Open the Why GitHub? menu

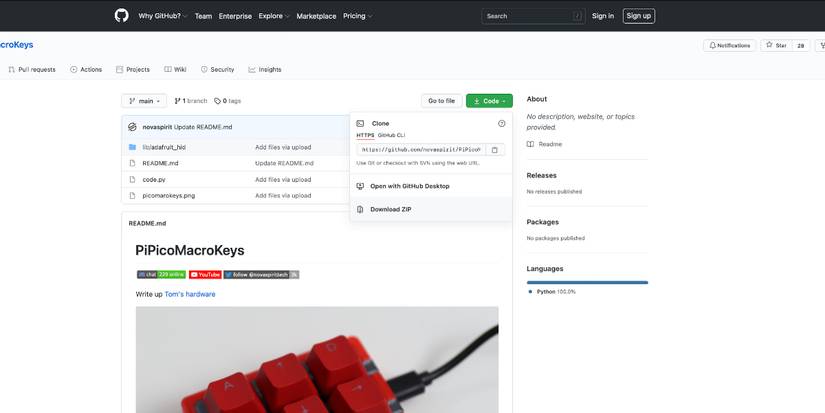click(x=163, y=16)
